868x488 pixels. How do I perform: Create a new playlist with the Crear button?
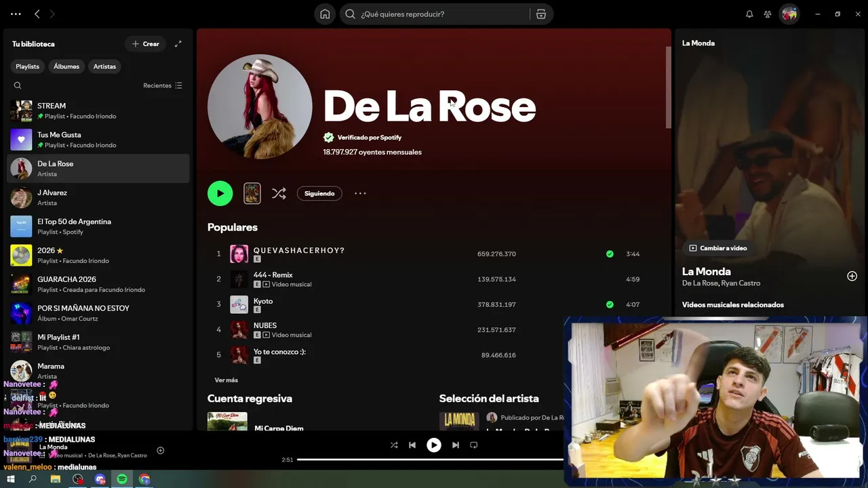(146, 44)
